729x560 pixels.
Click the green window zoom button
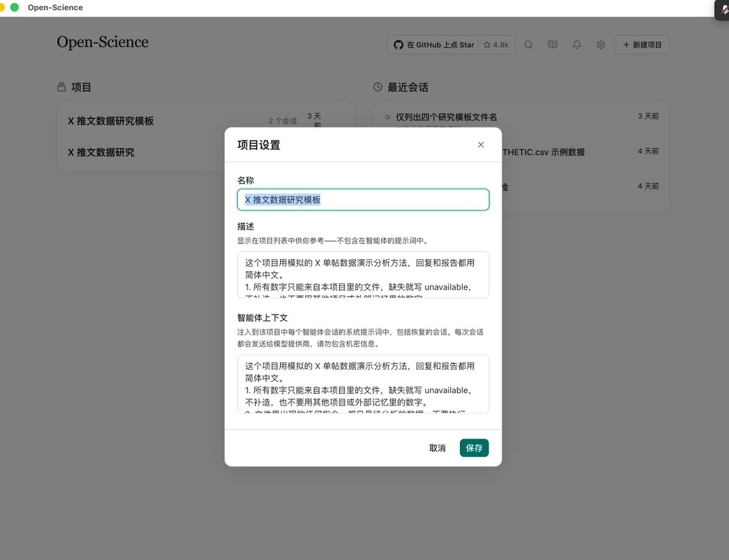[15, 7]
